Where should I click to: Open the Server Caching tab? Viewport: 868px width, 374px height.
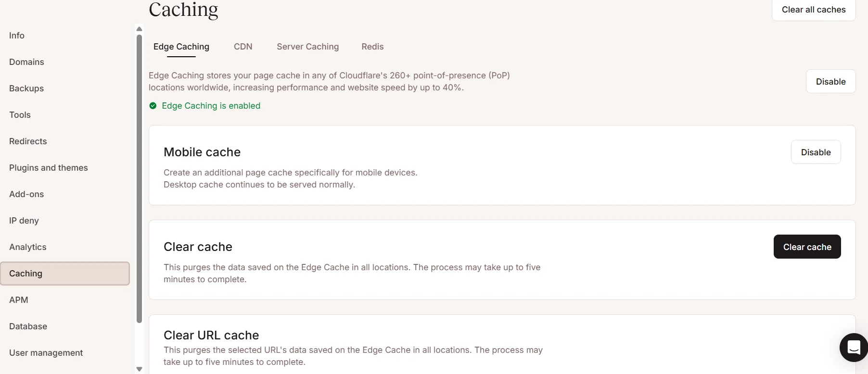307,47
